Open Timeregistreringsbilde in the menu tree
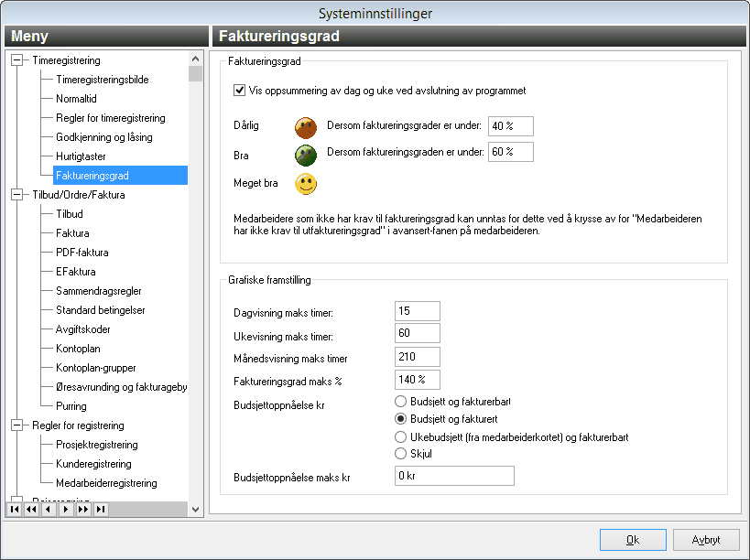Image resolution: width=750 pixels, height=560 pixels. click(103, 80)
